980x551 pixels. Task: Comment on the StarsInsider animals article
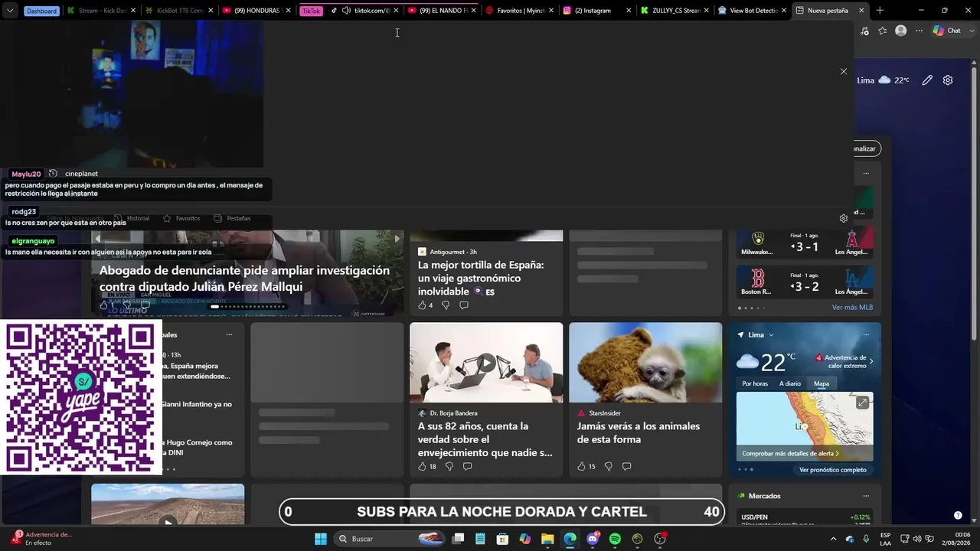point(626,466)
